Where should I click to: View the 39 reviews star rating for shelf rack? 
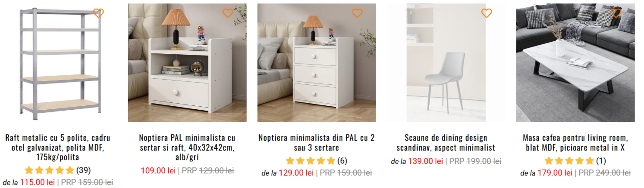[58, 170]
